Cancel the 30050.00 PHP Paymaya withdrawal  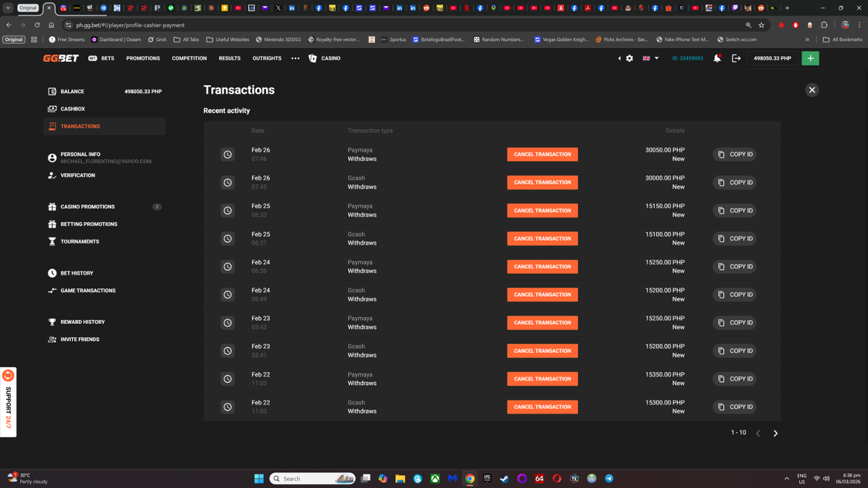(542, 154)
